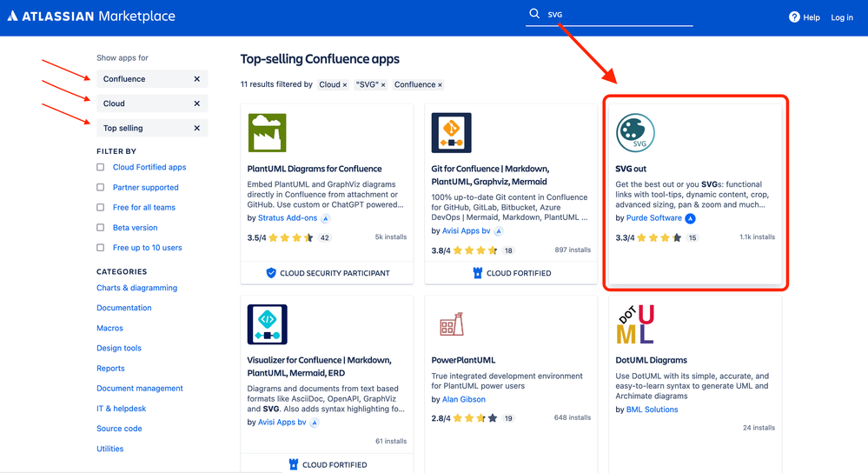This screenshot has height=473, width=868.
Task: Remove the "SVG" filter chip
Action: [x=383, y=84]
